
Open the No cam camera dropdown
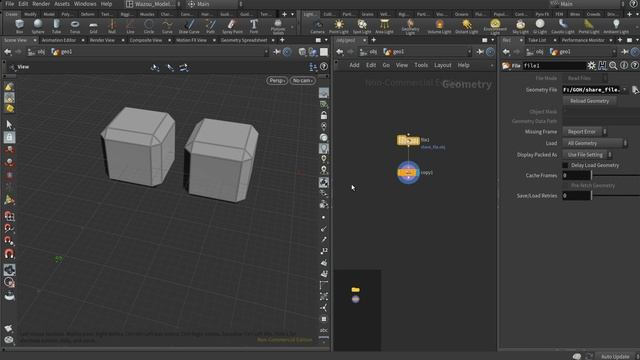pos(302,80)
